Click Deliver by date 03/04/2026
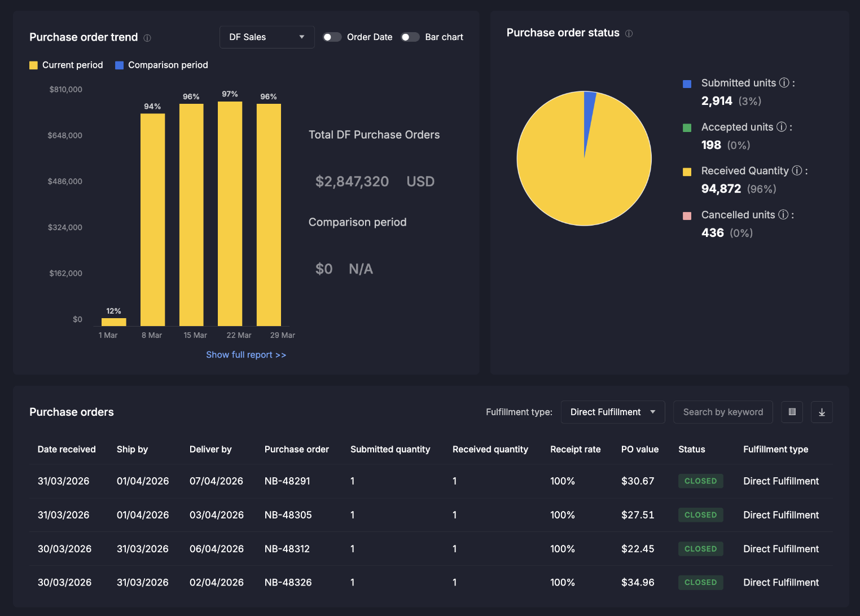 coord(217,515)
